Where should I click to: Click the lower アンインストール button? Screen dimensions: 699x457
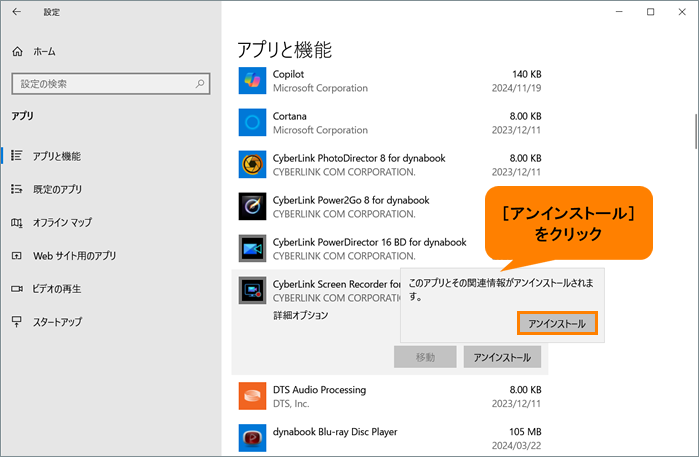tap(502, 357)
